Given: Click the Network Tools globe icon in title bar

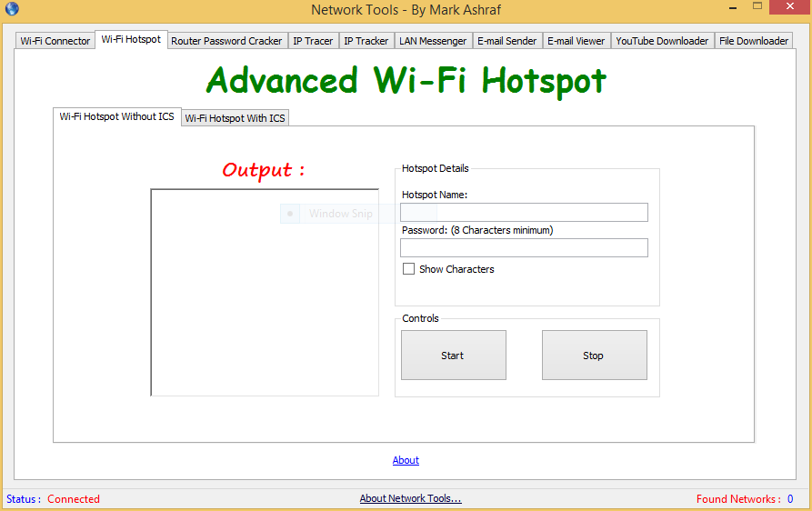Looking at the screenshot, I should [10, 9].
